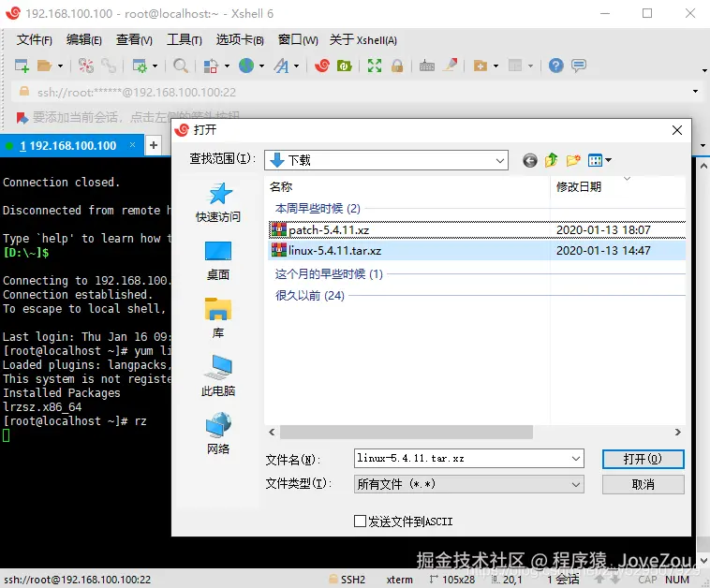
Task: Toggle full screen arrows icon
Action: pos(375,66)
